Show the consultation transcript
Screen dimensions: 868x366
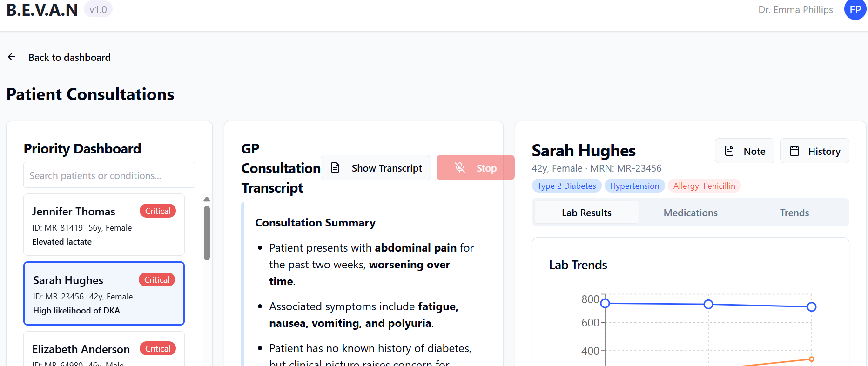[376, 167]
